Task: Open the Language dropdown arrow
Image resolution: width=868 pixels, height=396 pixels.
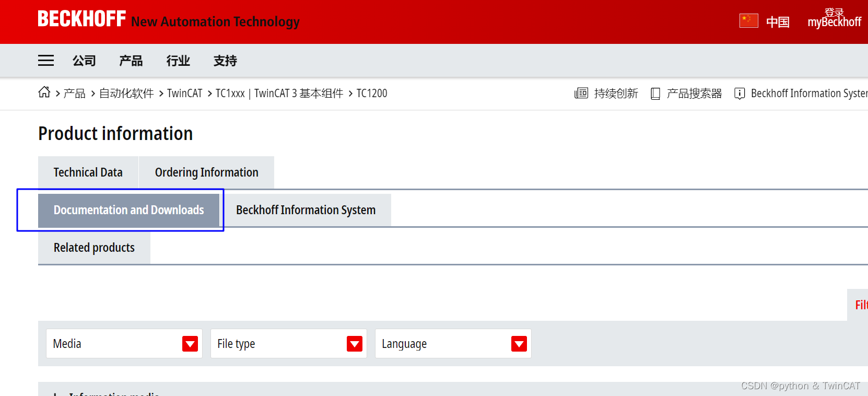Action: point(519,344)
